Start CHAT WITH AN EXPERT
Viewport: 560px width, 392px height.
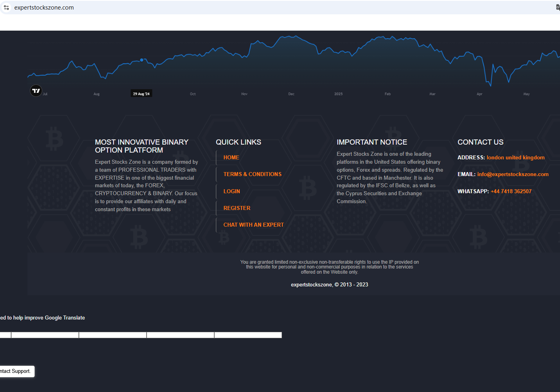pos(254,225)
